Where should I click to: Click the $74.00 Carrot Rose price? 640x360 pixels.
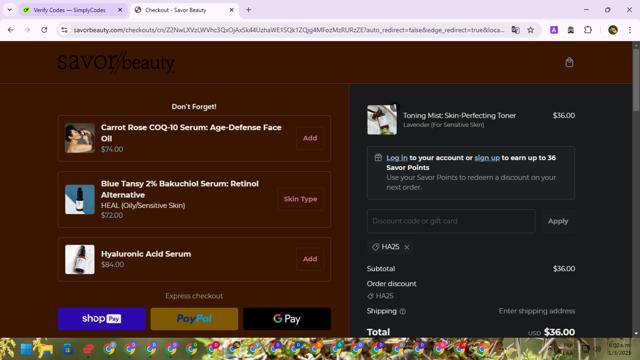(x=112, y=149)
